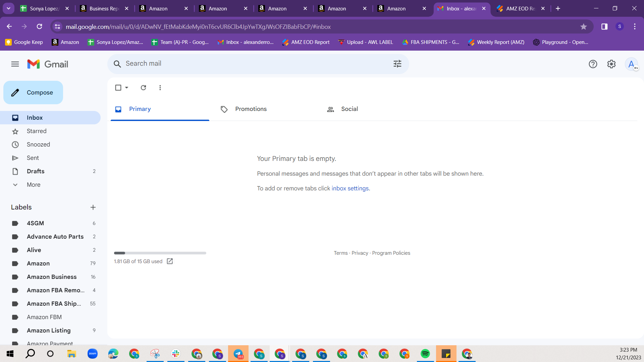Image resolution: width=644 pixels, height=362 pixels.
Task: Open the Chrome three-dot menu
Action: [x=635, y=26]
